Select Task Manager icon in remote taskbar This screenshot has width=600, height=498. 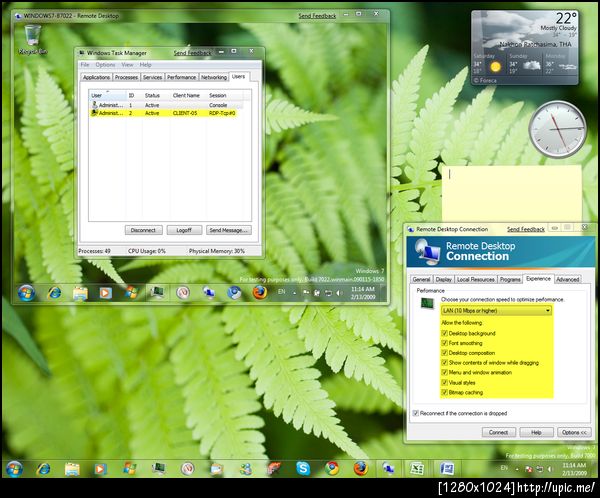point(157,293)
